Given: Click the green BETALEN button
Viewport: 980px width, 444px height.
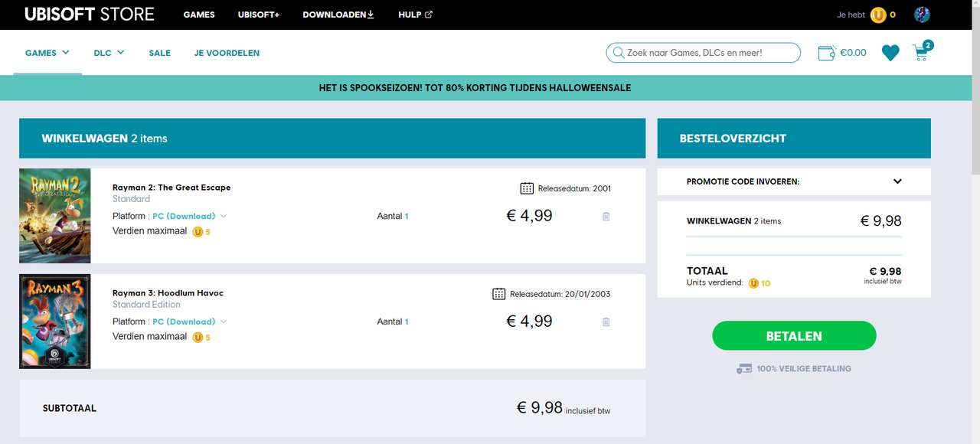Looking at the screenshot, I should click(x=794, y=336).
